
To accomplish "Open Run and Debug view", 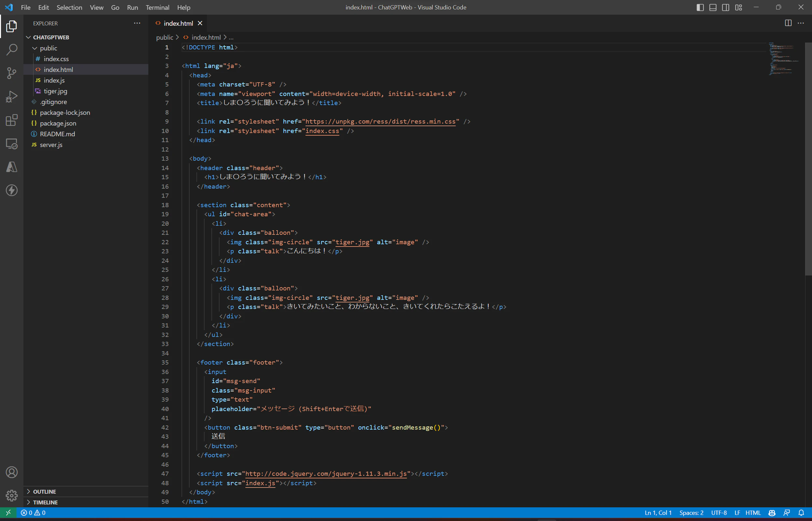I will (x=11, y=97).
